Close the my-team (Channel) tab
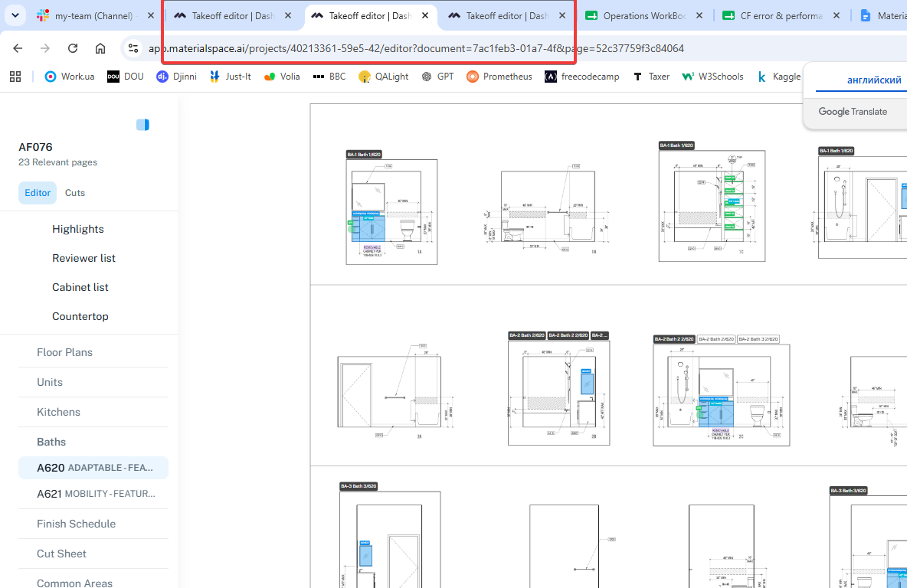Screen dimensions: 907x588 tap(151, 15)
